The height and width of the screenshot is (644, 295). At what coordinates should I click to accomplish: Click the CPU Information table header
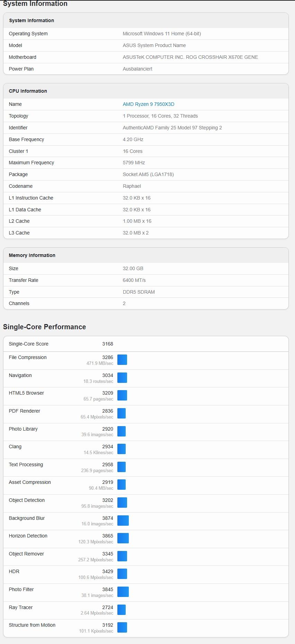[x=28, y=91]
